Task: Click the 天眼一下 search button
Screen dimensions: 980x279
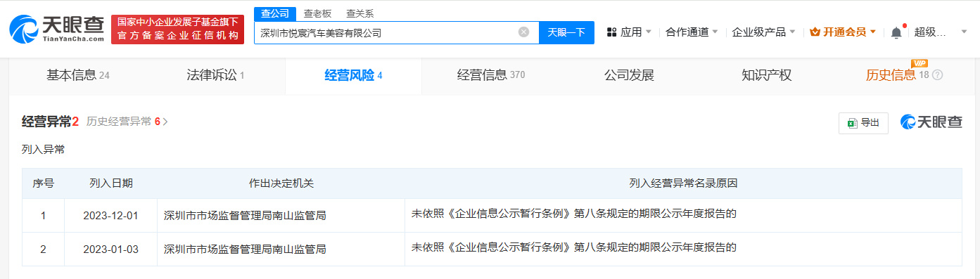Action: click(566, 32)
